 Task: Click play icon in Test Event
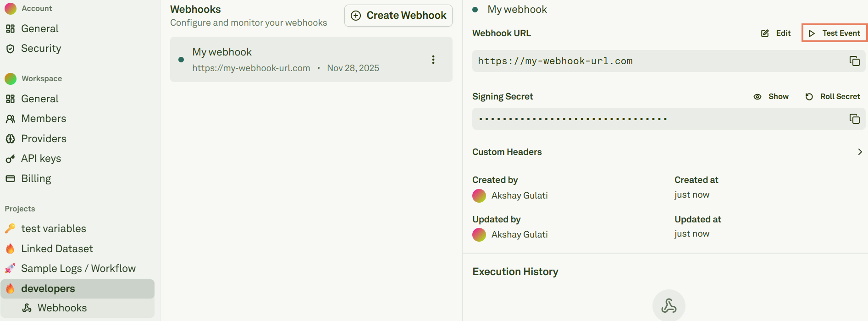(x=812, y=33)
